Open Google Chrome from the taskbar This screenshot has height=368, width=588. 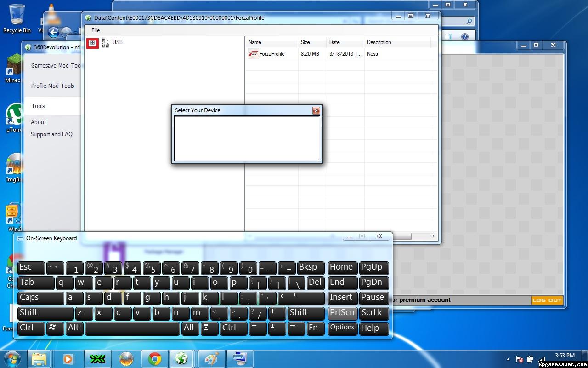pyautogui.click(x=155, y=358)
